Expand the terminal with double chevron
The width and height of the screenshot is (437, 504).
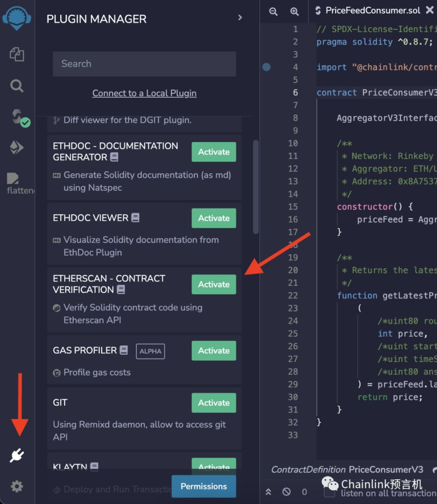(x=268, y=492)
